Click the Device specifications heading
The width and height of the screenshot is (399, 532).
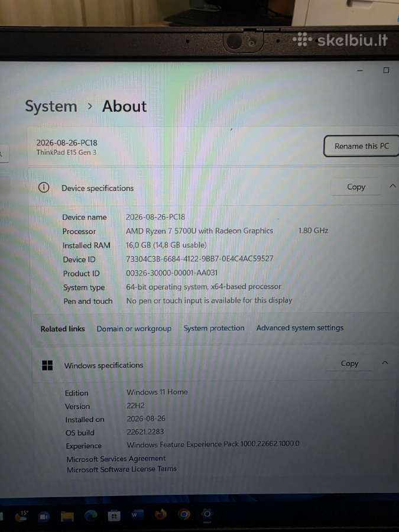click(98, 188)
